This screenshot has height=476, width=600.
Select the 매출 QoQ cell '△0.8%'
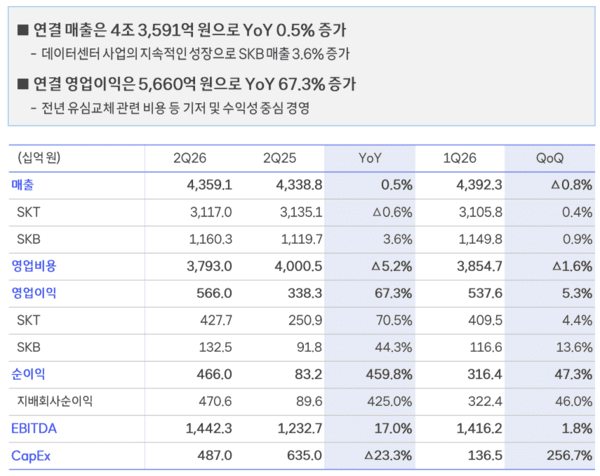click(572, 185)
